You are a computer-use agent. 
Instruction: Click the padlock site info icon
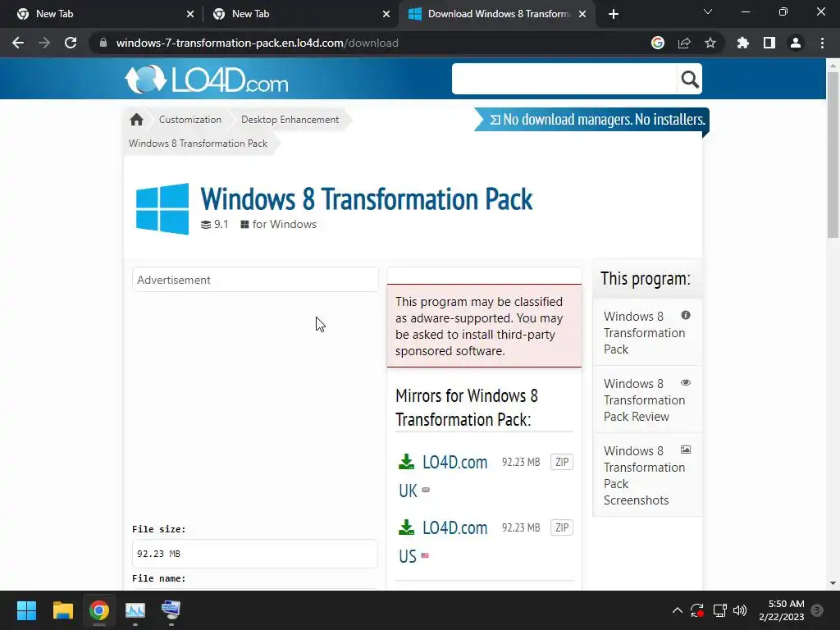pyautogui.click(x=103, y=43)
